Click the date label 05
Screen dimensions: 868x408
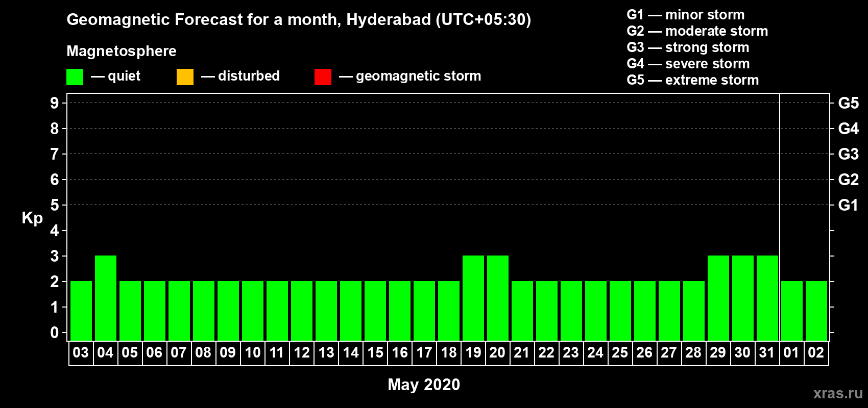pos(130,352)
